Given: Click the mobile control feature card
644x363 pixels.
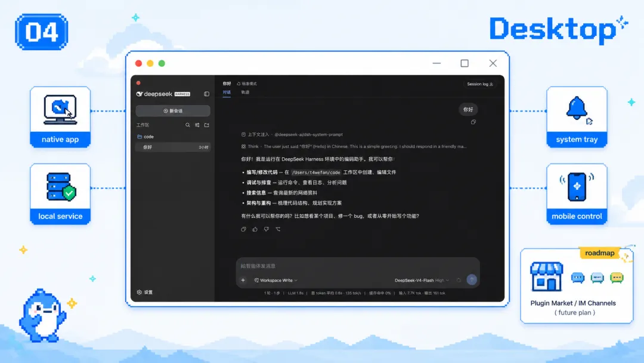Looking at the screenshot, I should (x=577, y=194).
